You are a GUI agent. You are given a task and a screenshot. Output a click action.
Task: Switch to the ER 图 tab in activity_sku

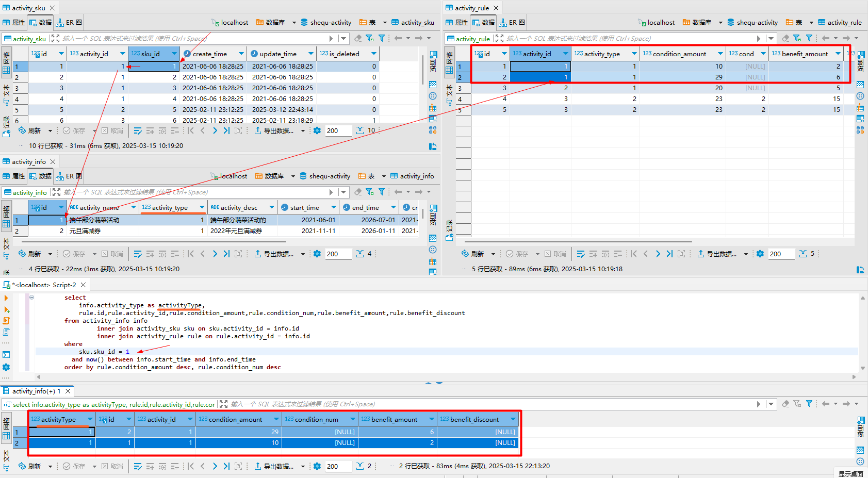69,22
